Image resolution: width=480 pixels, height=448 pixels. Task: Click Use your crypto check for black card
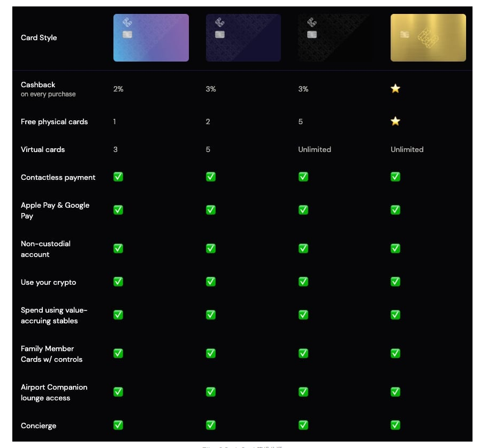click(303, 282)
